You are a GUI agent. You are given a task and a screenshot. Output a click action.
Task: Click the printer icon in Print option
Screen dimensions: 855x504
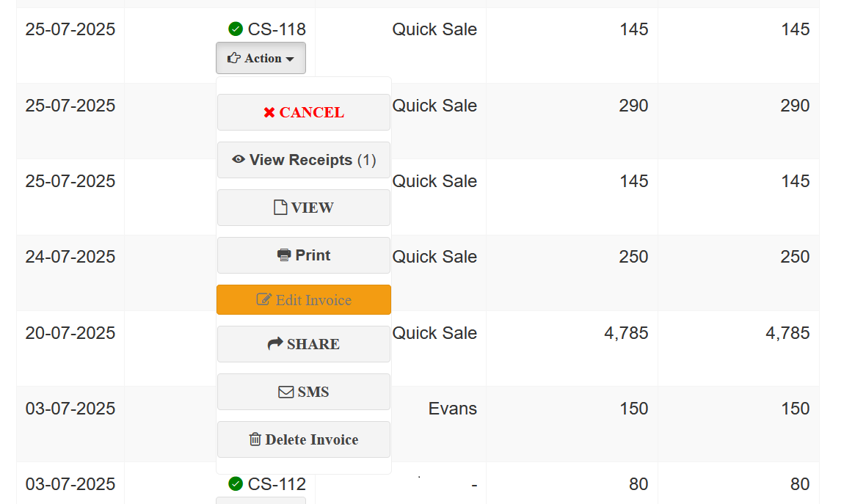pos(284,255)
